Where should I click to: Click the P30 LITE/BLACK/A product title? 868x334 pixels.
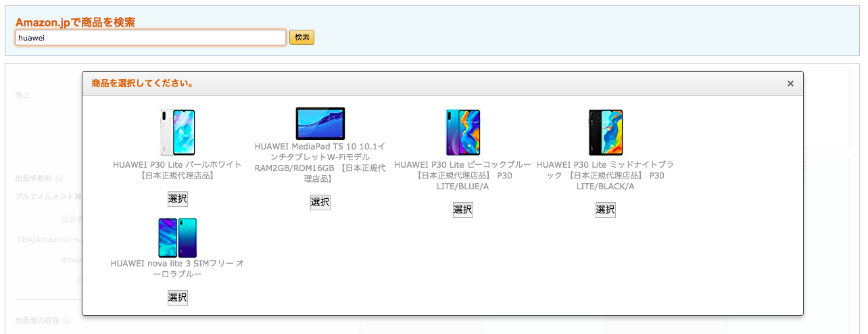(x=606, y=175)
